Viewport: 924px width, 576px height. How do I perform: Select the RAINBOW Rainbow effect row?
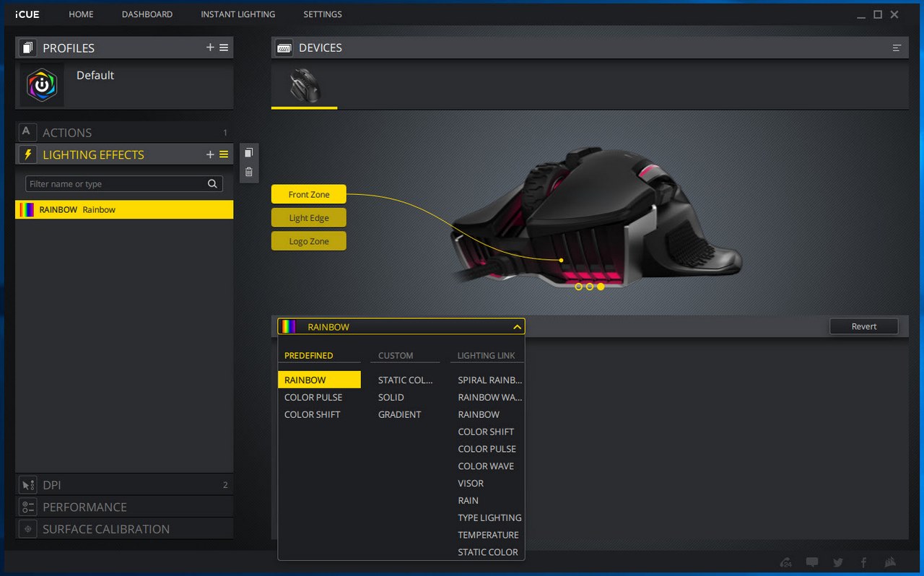click(x=124, y=210)
